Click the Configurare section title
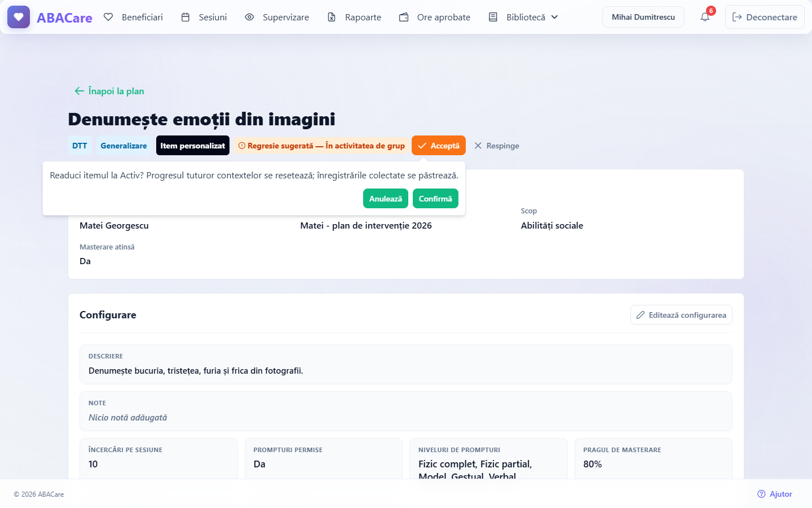The width and height of the screenshot is (812, 508). (108, 315)
